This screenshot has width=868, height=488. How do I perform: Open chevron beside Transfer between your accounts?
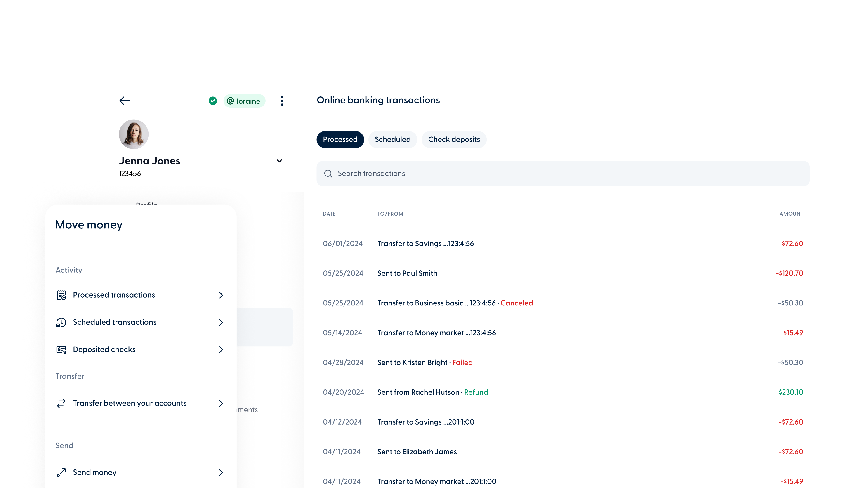(x=221, y=403)
